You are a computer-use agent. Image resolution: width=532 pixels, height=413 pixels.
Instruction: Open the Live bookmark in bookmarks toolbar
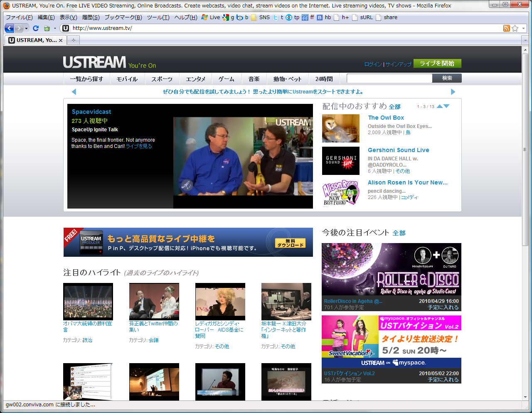(x=211, y=17)
